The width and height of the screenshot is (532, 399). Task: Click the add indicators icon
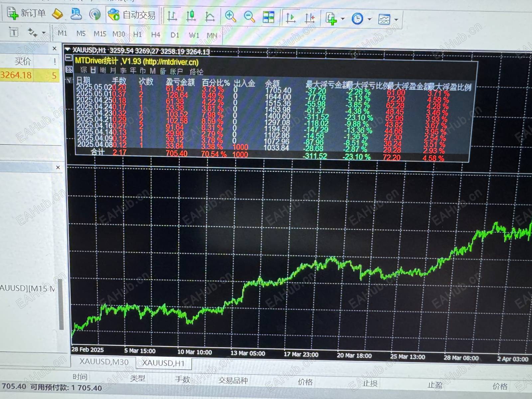coord(331,18)
